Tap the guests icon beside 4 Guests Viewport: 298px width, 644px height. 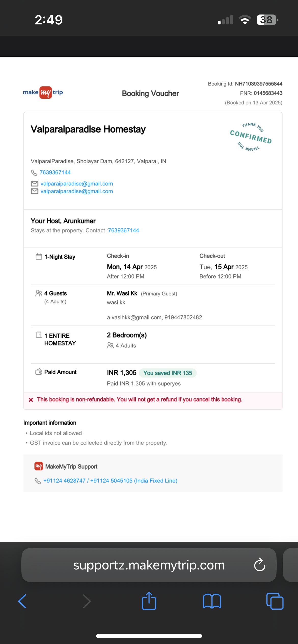pos(39,293)
